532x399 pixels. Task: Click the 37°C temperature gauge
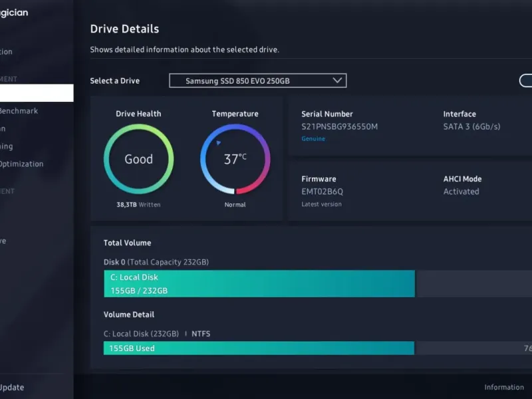point(235,159)
